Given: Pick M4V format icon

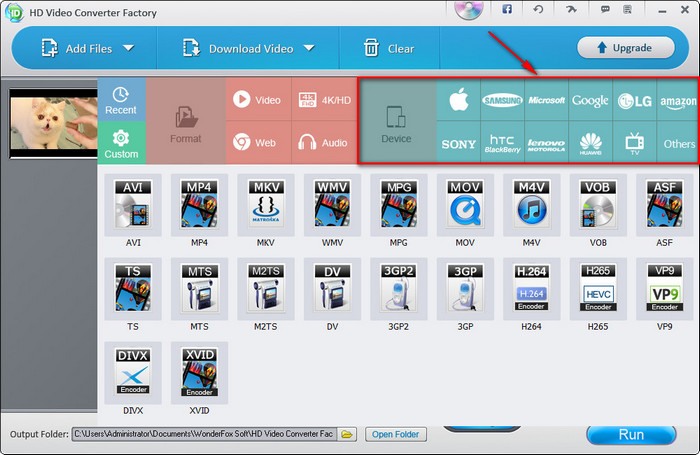Looking at the screenshot, I should point(532,205).
